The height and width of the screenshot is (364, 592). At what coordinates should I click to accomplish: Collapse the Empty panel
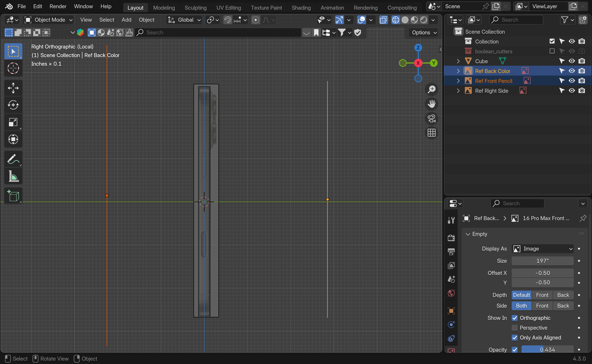point(468,234)
